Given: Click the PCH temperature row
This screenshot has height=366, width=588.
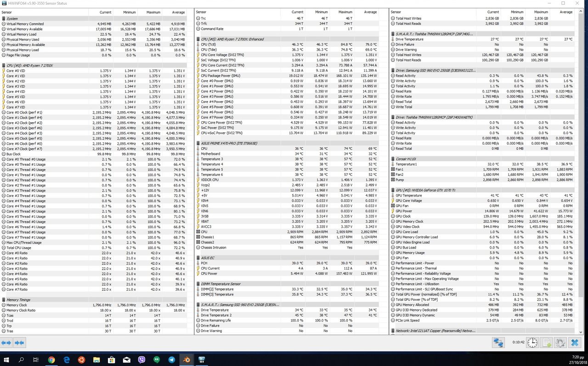Looking at the screenshot, I should click(x=287, y=263).
